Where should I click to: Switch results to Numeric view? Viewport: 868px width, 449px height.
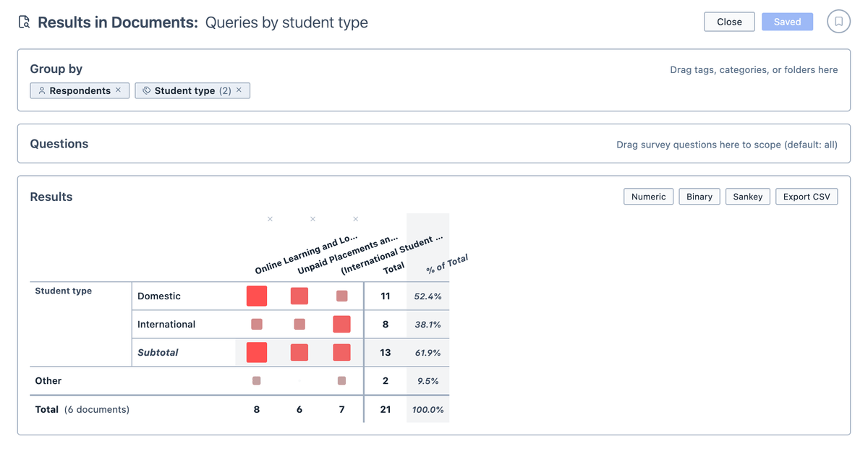(648, 197)
